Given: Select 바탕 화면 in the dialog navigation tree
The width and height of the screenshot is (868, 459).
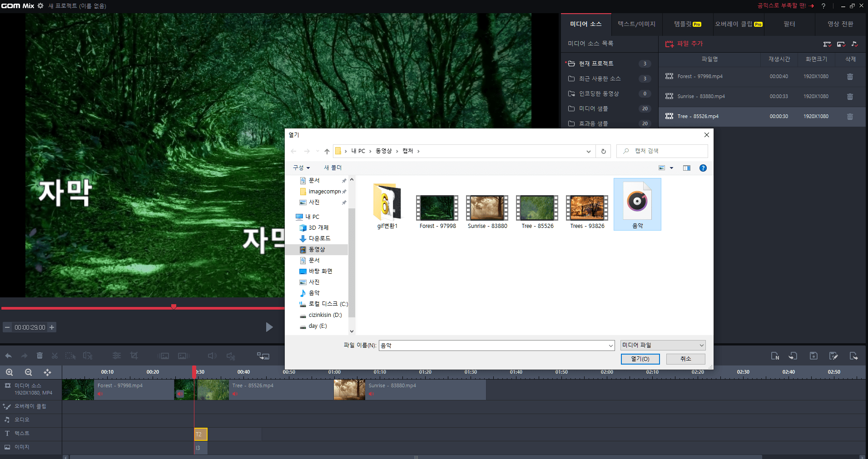Looking at the screenshot, I should tap(321, 271).
